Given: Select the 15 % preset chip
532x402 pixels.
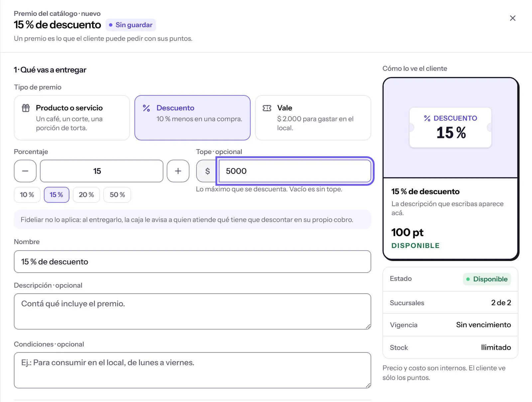Looking at the screenshot, I should [x=57, y=195].
